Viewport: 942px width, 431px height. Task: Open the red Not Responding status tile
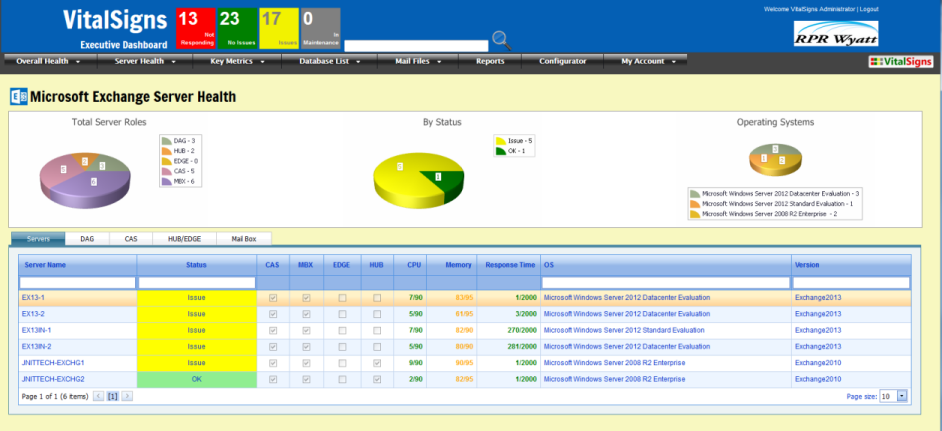[x=196, y=28]
